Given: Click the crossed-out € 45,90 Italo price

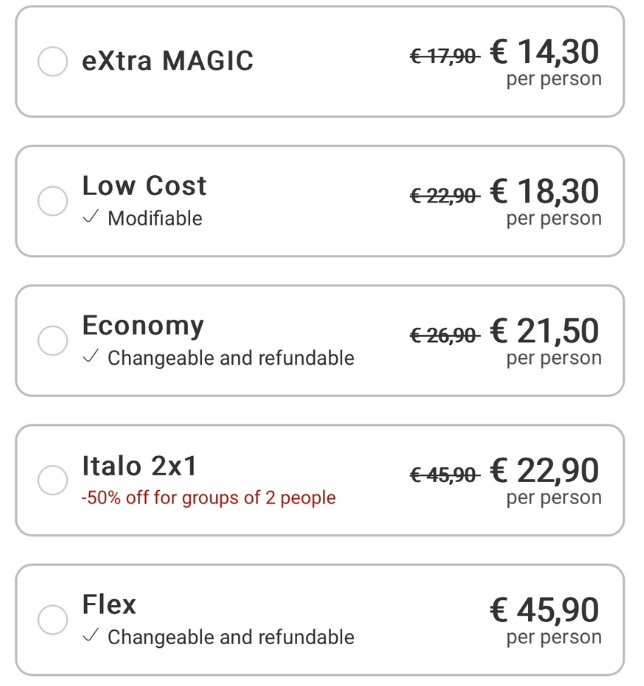Looking at the screenshot, I should tap(444, 475).
